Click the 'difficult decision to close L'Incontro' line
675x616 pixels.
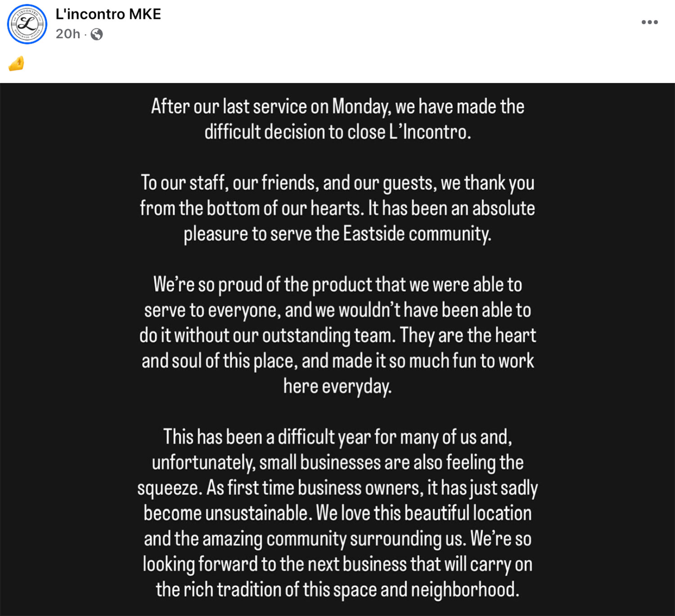pyautogui.click(x=337, y=132)
